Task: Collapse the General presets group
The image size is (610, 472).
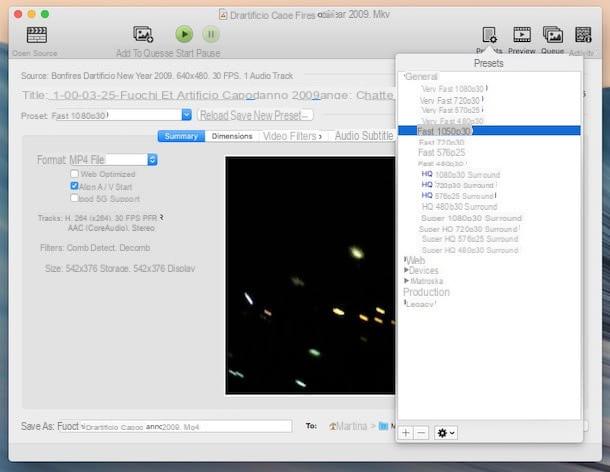Action: click(x=405, y=75)
